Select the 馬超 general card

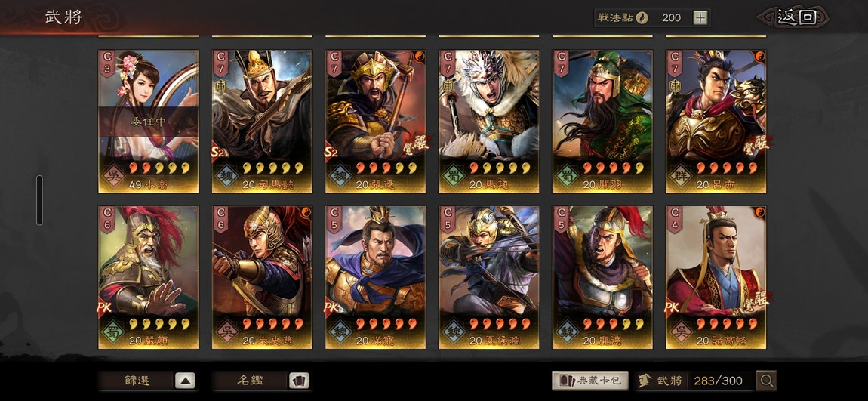point(489,122)
